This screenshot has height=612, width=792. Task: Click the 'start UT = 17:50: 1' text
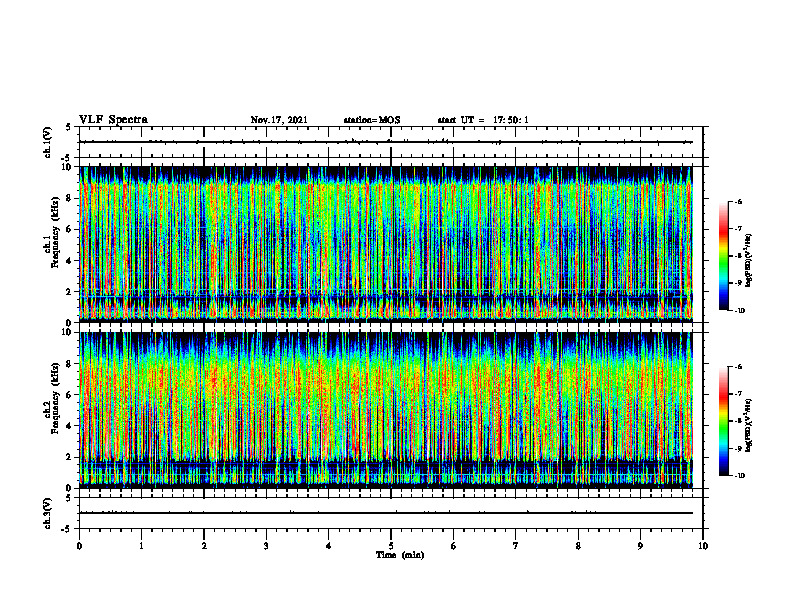tap(483, 120)
